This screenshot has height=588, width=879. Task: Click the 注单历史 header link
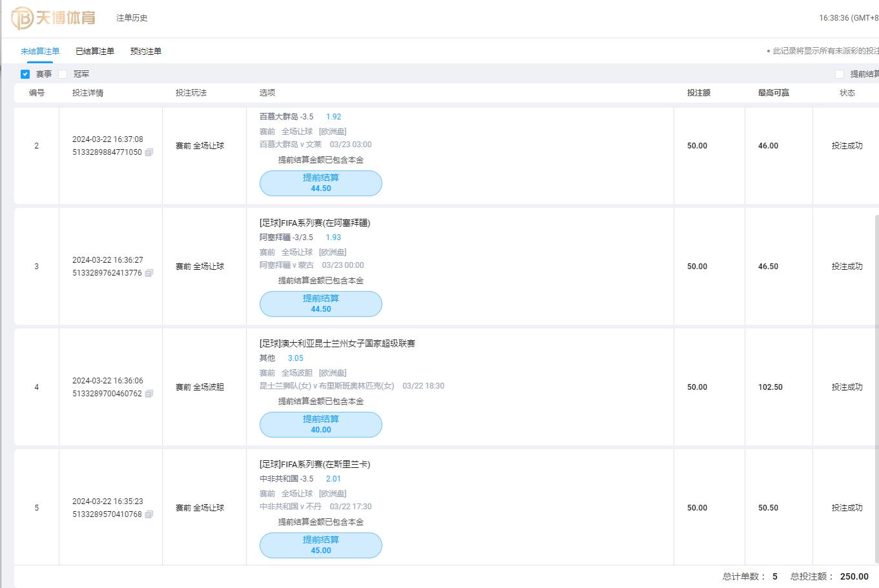[132, 18]
